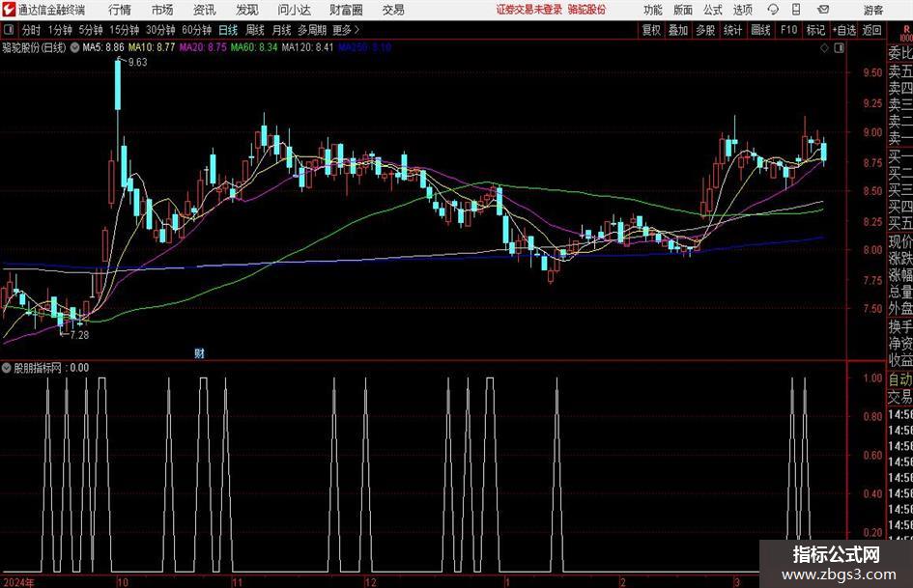Viewport: 913px width, 588px height.
Task: Switch to the 5分钟 period tab
Action: click(91, 30)
